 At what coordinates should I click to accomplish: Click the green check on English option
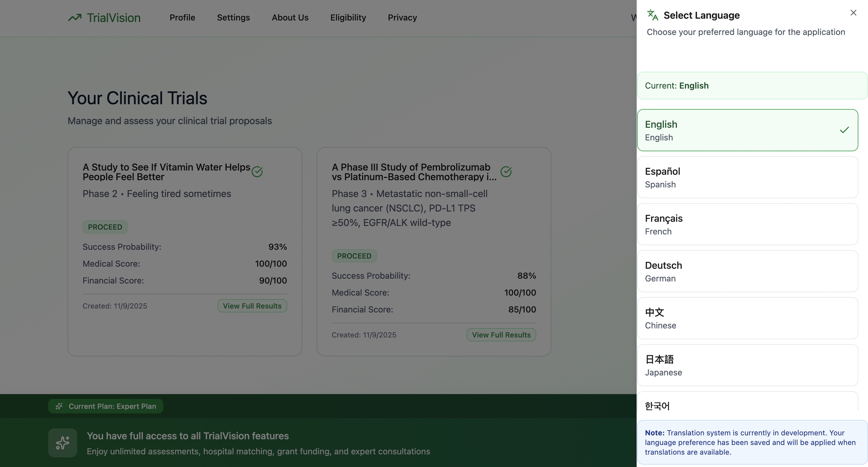[844, 130]
